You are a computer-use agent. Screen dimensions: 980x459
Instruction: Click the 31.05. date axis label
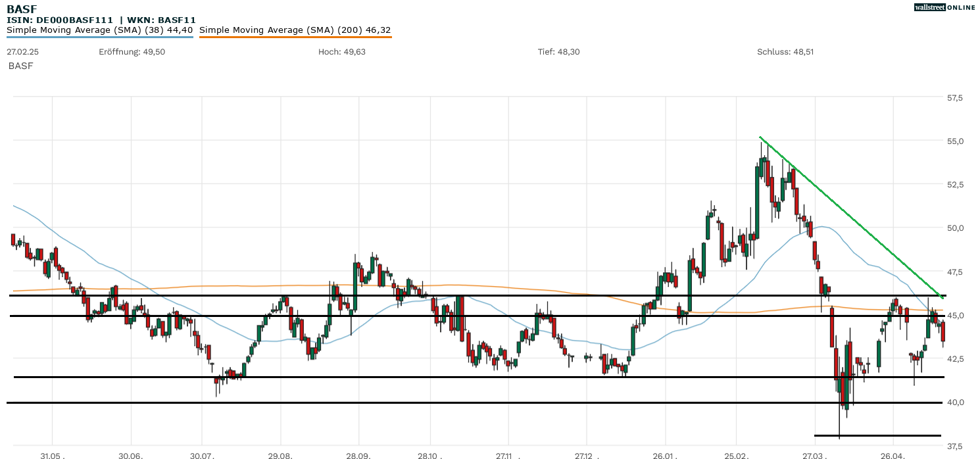point(52,455)
